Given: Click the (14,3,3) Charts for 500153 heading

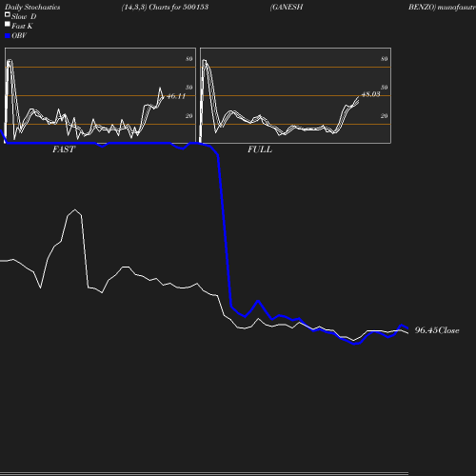Looking at the screenshot, I should tap(165, 7).
